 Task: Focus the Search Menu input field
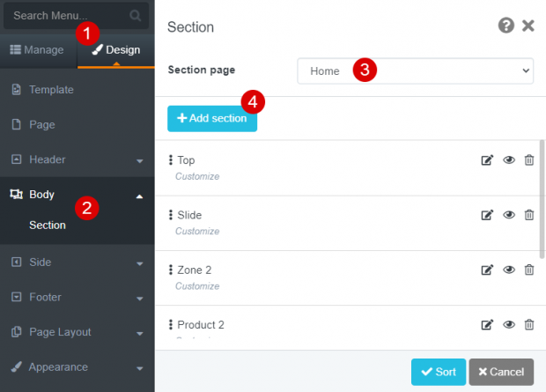point(66,16)
